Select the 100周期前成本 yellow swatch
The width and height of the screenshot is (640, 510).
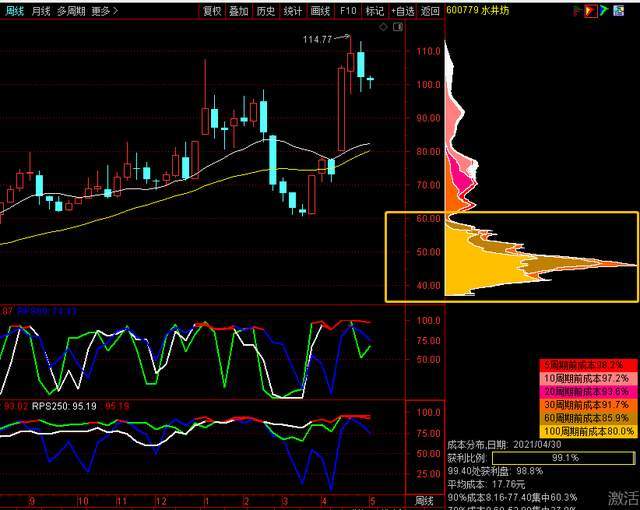point(588,431)
